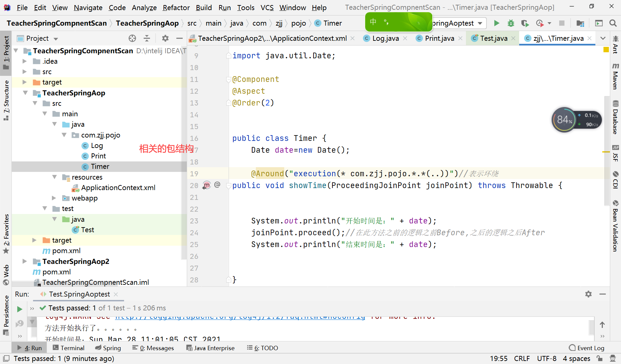Toggle the 2: Favorites tool window
The height and width of the screenshot is (364, 621).
pos(6,234)
